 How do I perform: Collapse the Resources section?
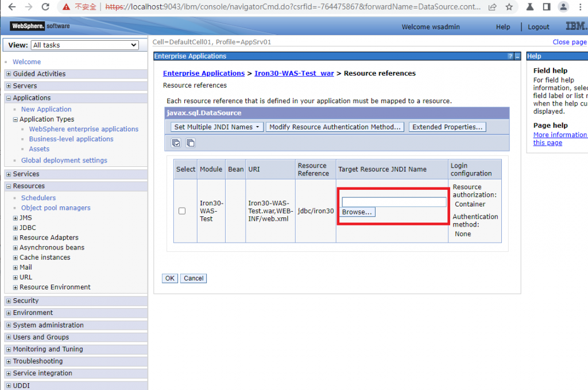[9, 186]
